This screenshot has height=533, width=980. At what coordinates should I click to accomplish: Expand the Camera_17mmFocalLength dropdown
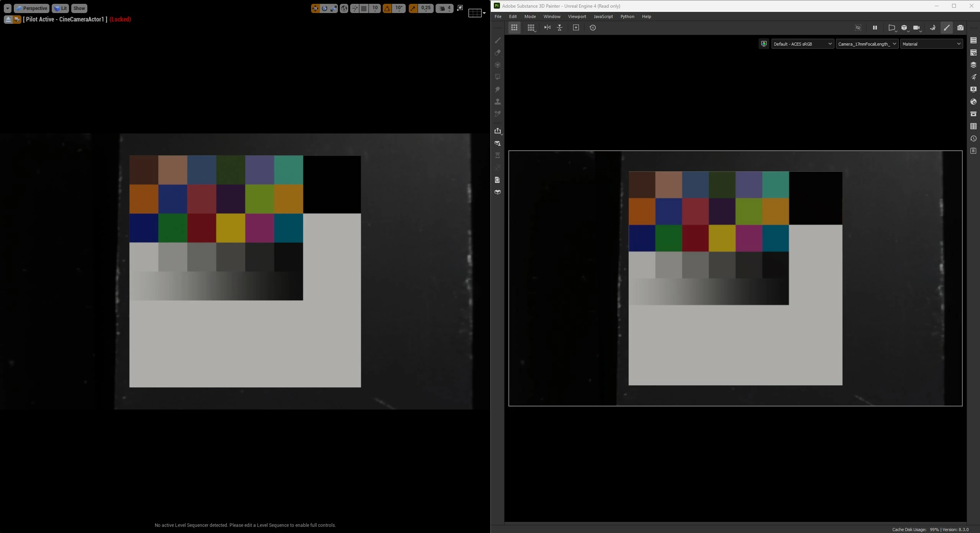point(867,44)
